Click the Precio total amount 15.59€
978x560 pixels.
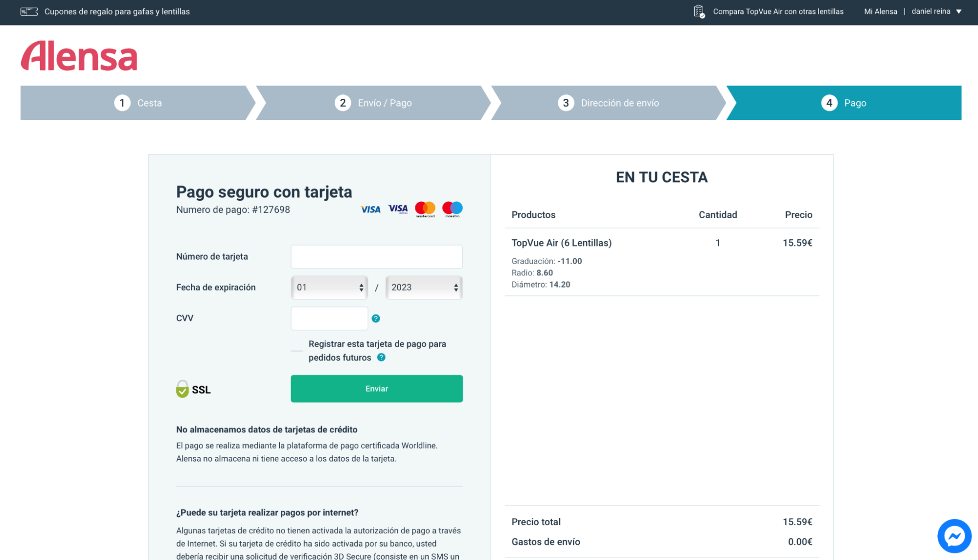(x=797, y=522)
